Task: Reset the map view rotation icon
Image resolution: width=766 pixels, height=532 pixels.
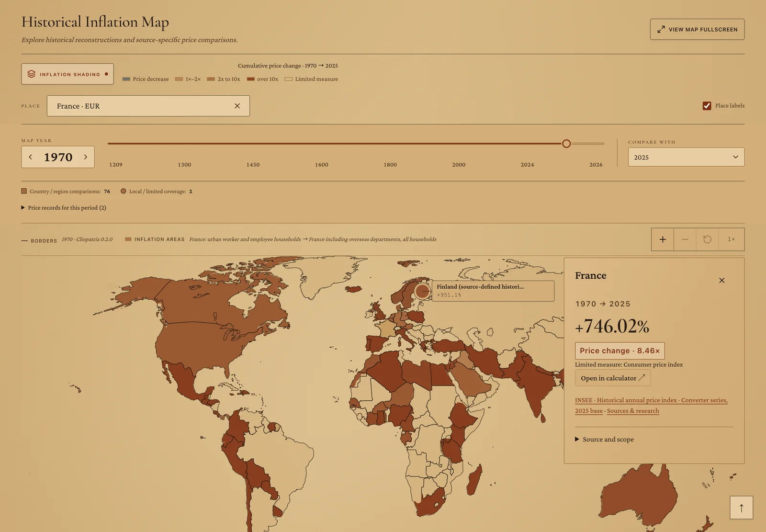Action: pyautogui.click(x=707, y=239)
